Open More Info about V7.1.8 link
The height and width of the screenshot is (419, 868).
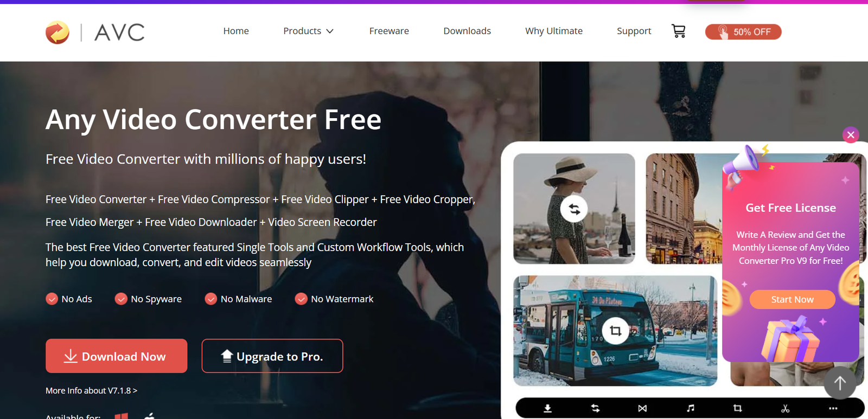coord(91,390)
